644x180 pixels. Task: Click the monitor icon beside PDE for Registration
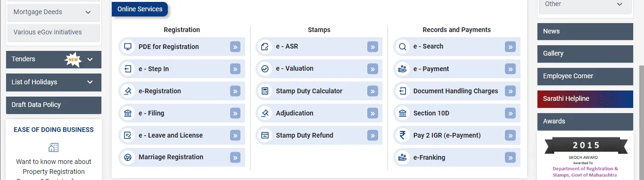coord(127,47)
